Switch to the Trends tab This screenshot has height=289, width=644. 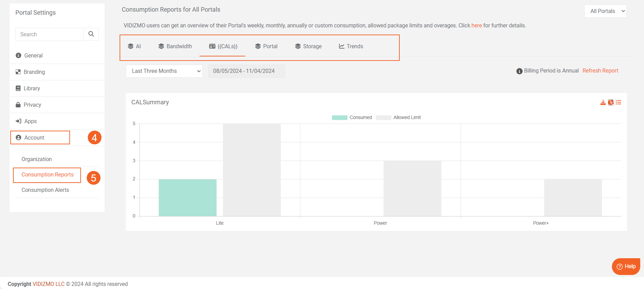(x=351, y=47)
